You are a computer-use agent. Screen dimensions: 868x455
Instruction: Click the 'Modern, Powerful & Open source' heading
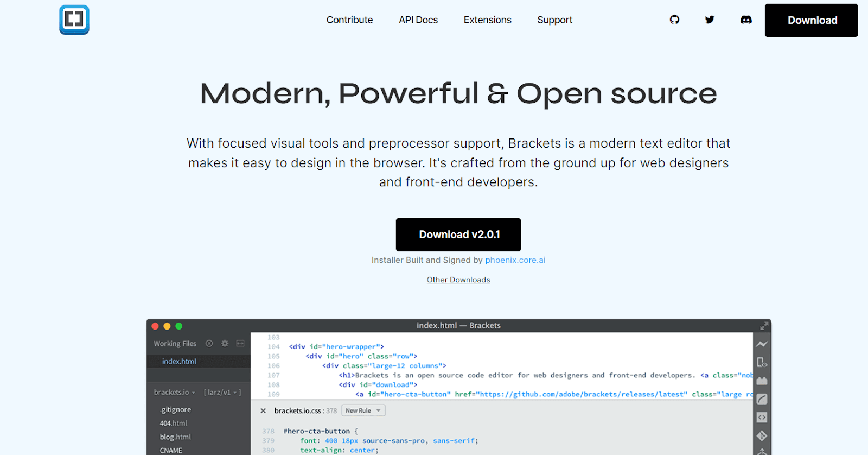458,94
